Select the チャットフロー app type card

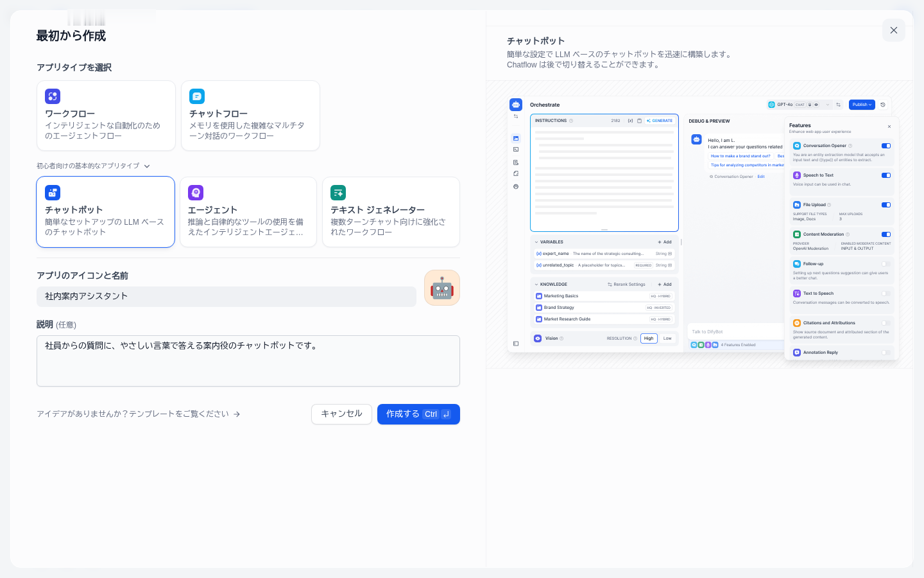point(250,116)
